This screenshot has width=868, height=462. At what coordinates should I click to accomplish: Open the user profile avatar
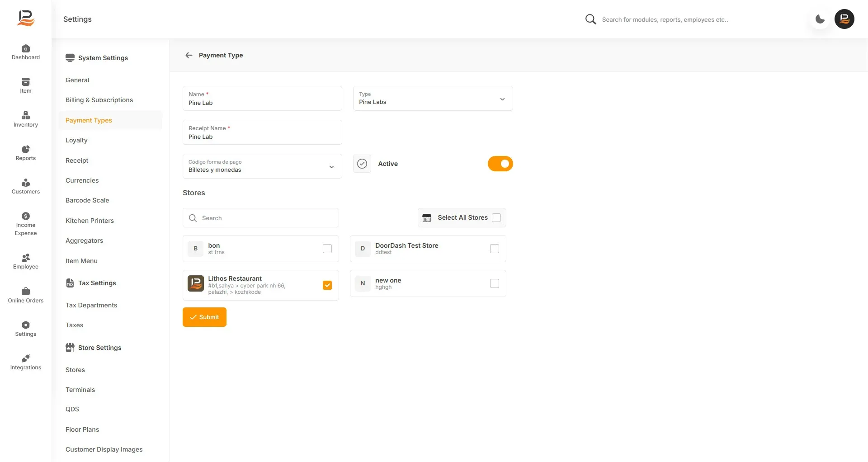844,19
